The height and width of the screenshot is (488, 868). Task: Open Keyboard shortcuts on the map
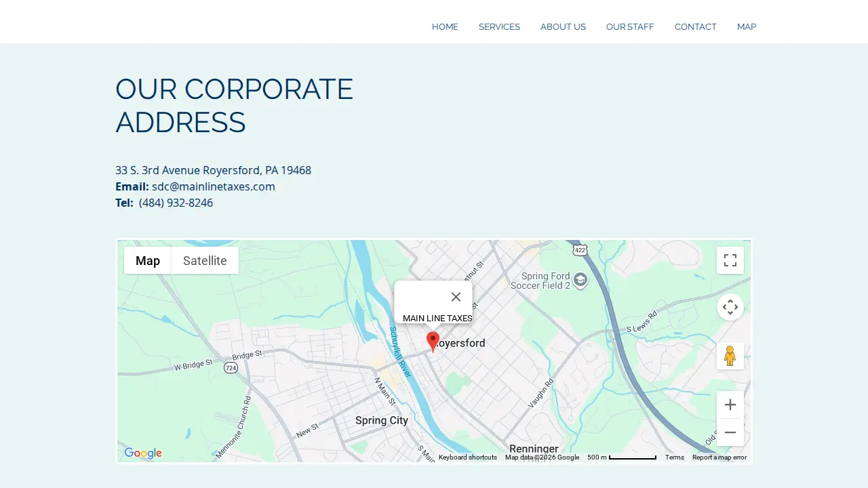coord(468,457)
